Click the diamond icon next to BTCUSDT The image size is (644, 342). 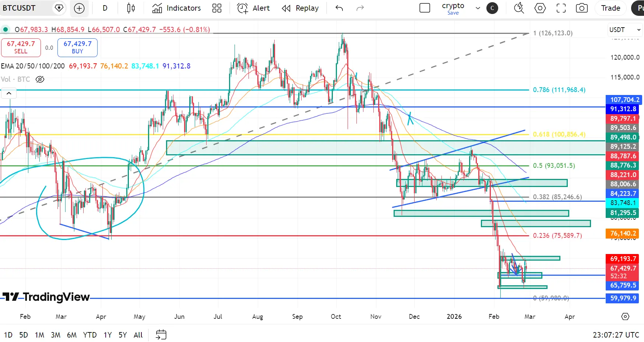(x=59, y=8)
